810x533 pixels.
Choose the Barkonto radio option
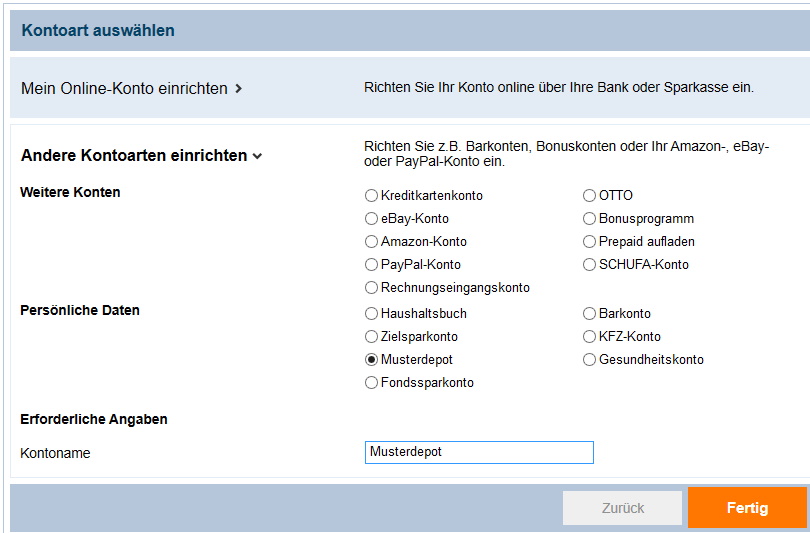[589, 313]
